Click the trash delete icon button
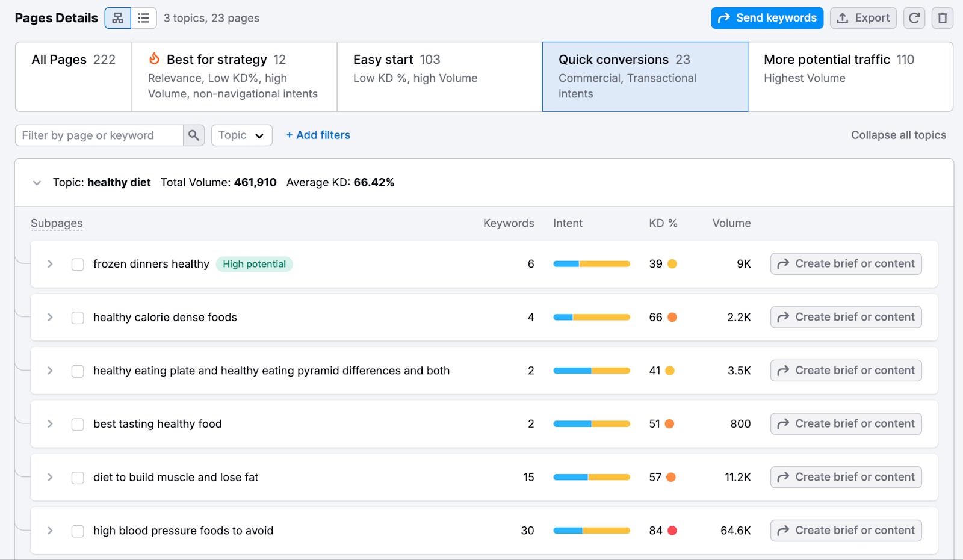Image resolution: width=963 pixels, height=560 pixels. [943, 18]
